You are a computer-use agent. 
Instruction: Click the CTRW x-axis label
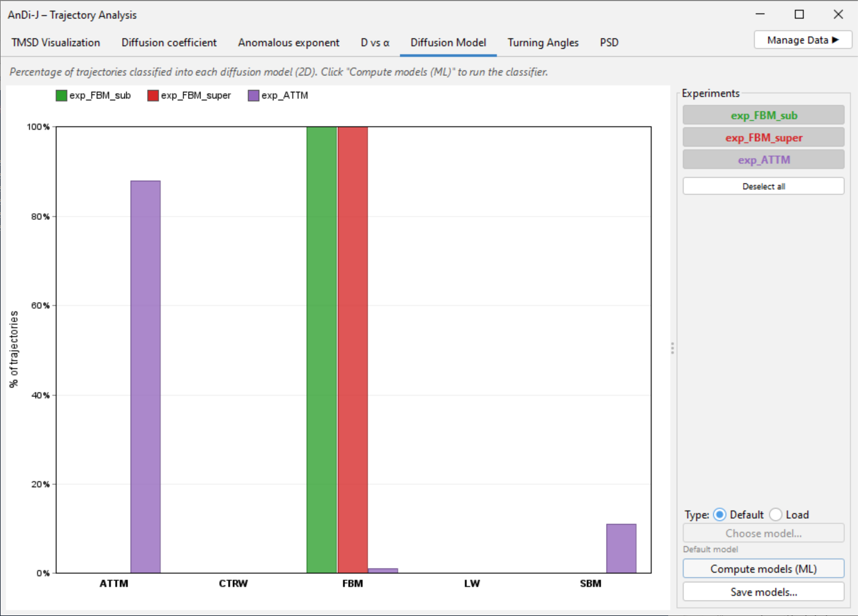pyautogui.click(x=233, y=583)
